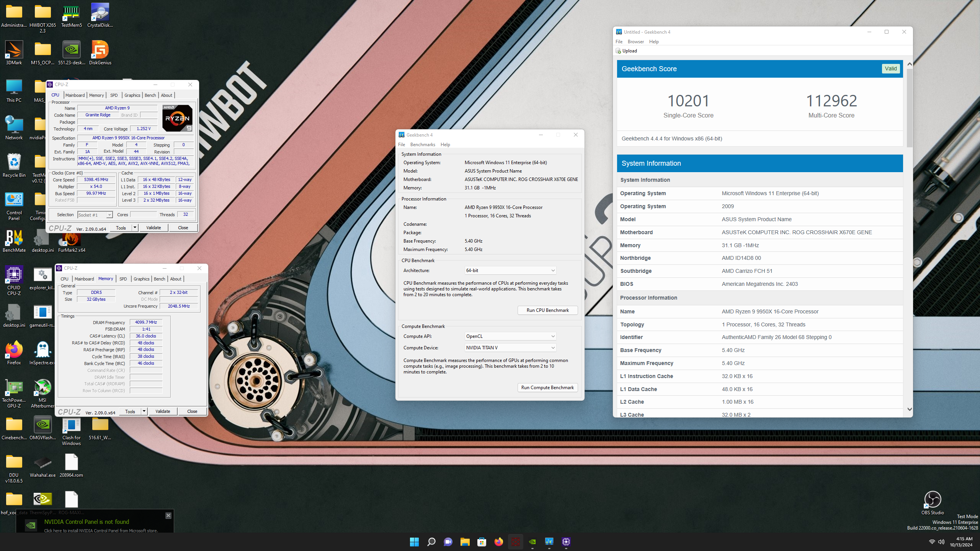Click the Valid badge in Geekbench Score header

coord(891,68)
